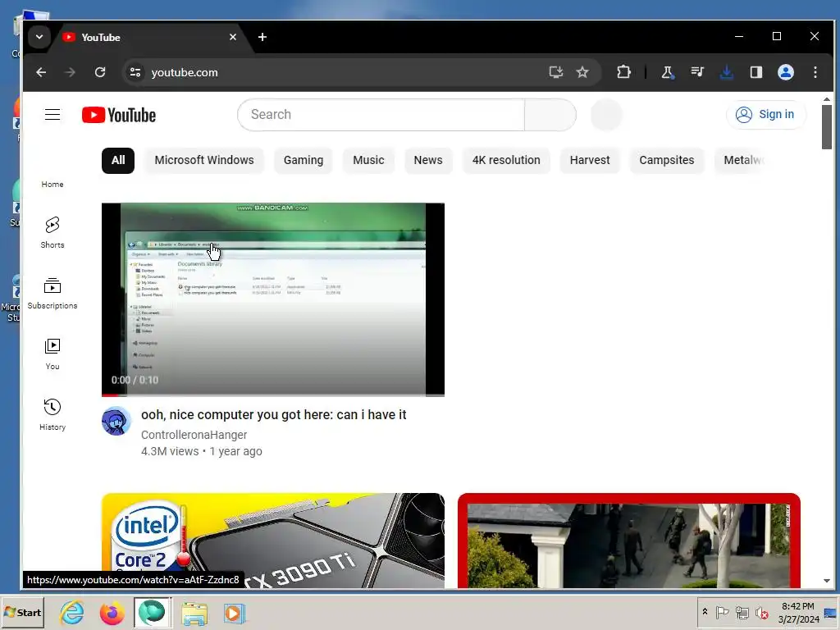Click the address bar URL youtube.com
The height and width of the screenshot is (630, 840).
pyautogui.click(x=185, y=72)
